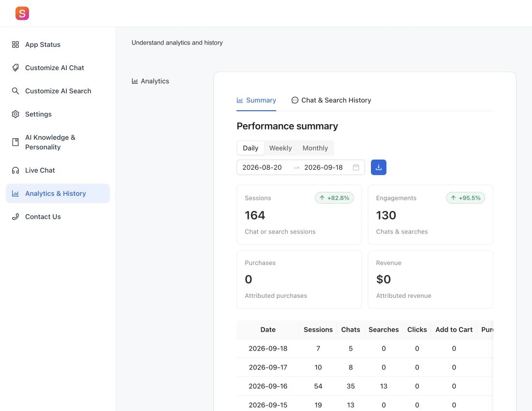Select the Daily period option
The image size is (532, 411).
tap(251, 148)
